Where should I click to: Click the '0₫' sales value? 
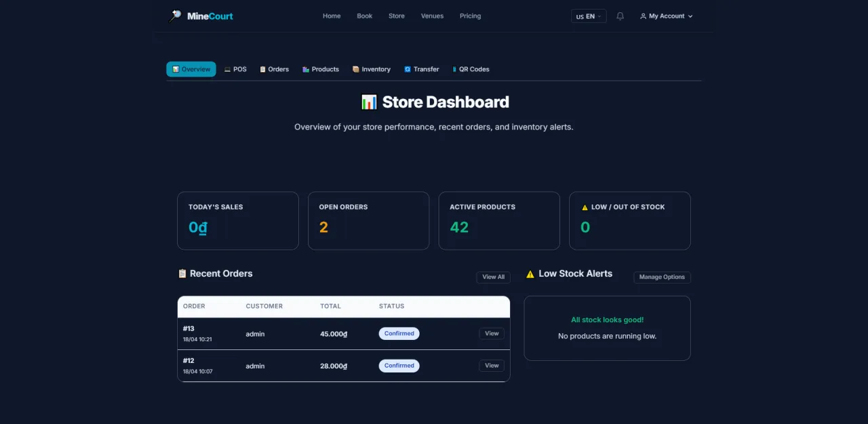(198, 227)
